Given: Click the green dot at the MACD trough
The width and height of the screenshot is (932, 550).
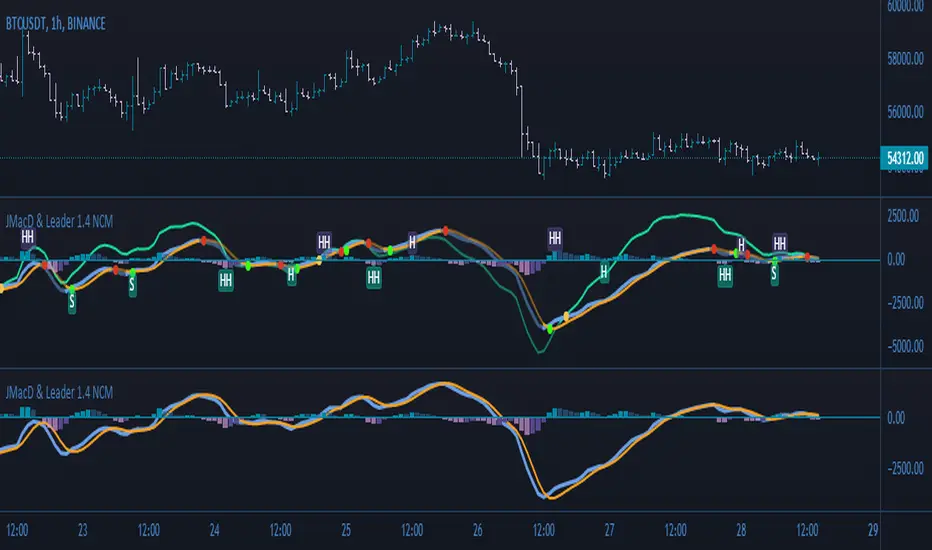Looking at the screenshot, I should (x=548, y=328).
